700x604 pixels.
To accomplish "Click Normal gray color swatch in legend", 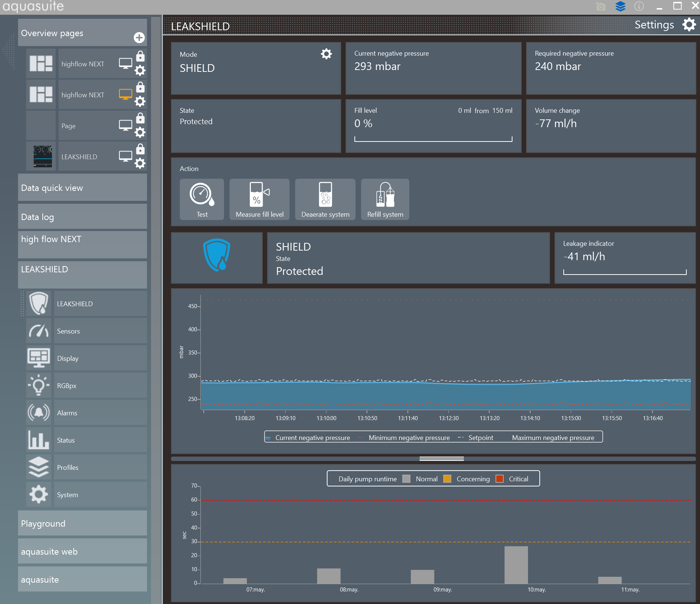I will click(x=406, y=479).
